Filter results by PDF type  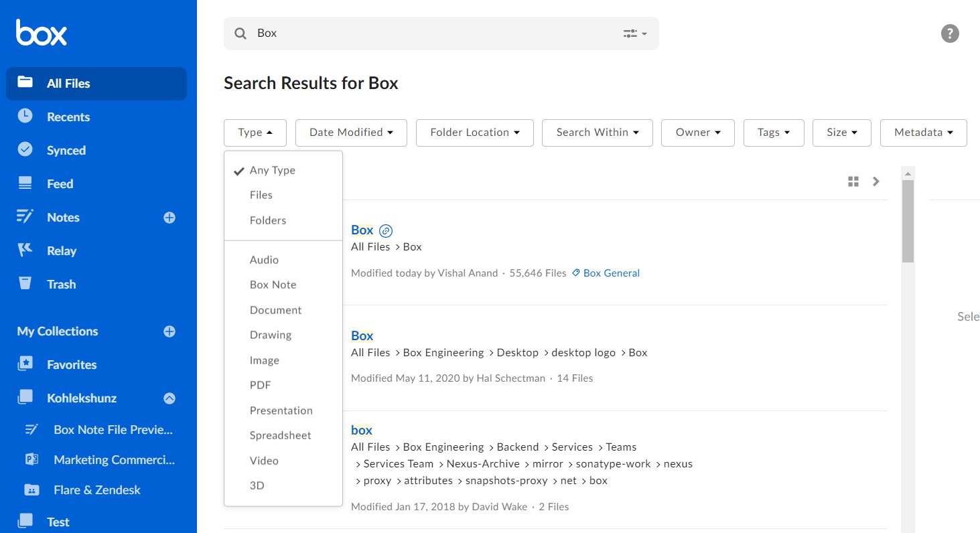pyautogui.click(x=259, y=385)
